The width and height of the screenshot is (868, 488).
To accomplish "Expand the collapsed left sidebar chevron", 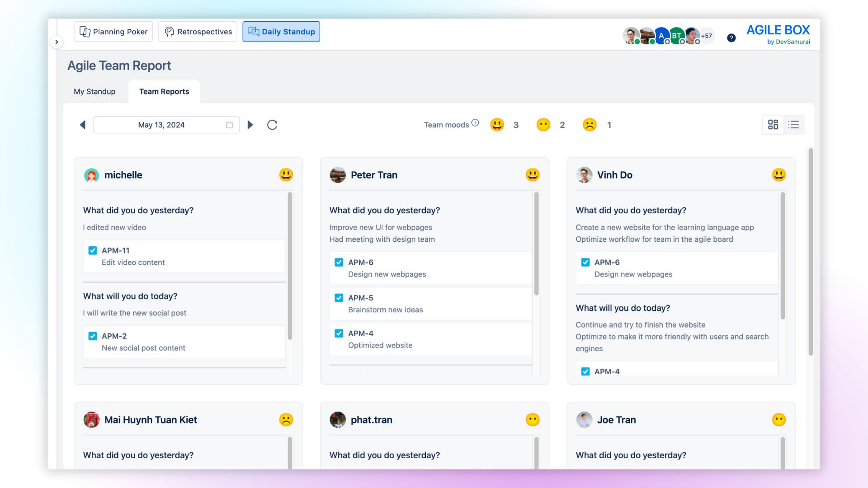I will [x=57, y=41].
